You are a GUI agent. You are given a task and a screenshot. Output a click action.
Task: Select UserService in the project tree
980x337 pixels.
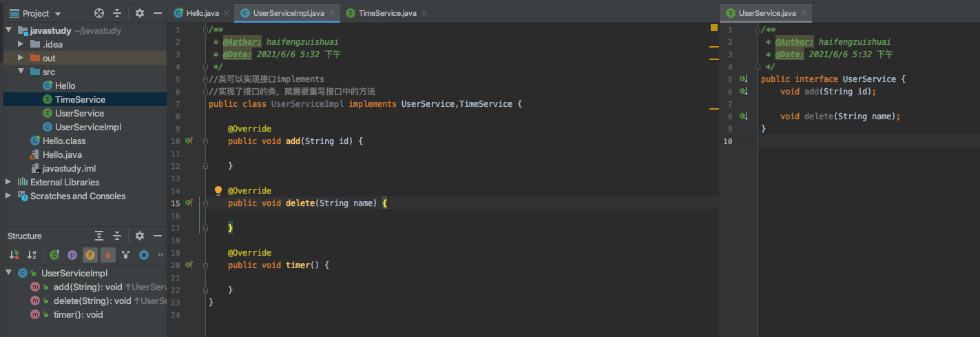[79, 113]
